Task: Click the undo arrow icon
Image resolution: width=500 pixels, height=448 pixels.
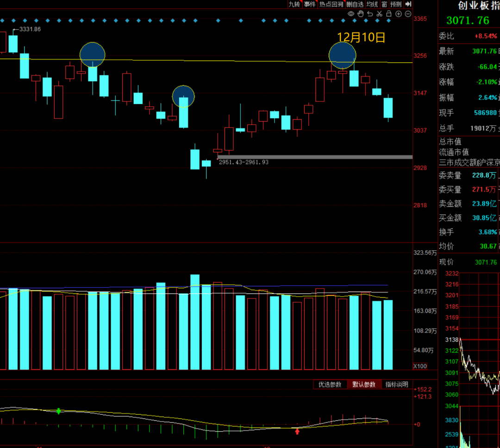Action: 369,14
